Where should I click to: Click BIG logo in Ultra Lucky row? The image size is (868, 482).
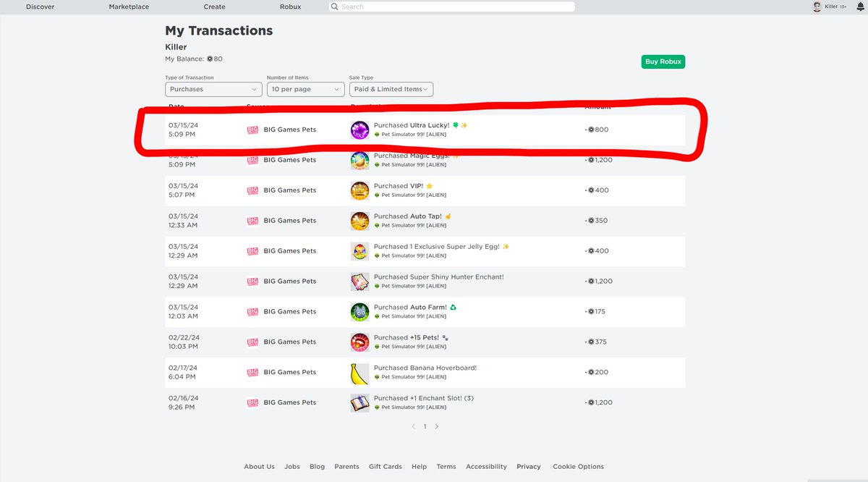252,130
